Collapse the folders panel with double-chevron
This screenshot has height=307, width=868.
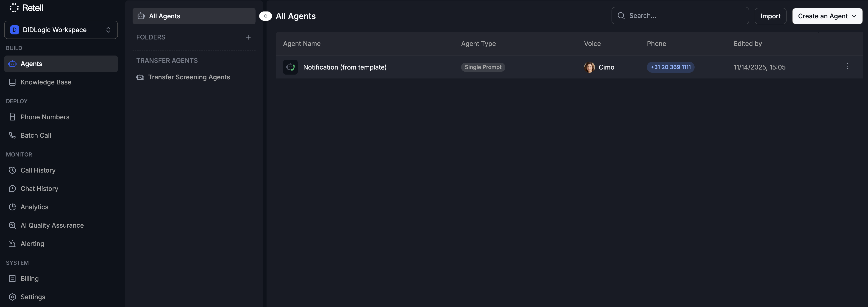coord(266,16)
